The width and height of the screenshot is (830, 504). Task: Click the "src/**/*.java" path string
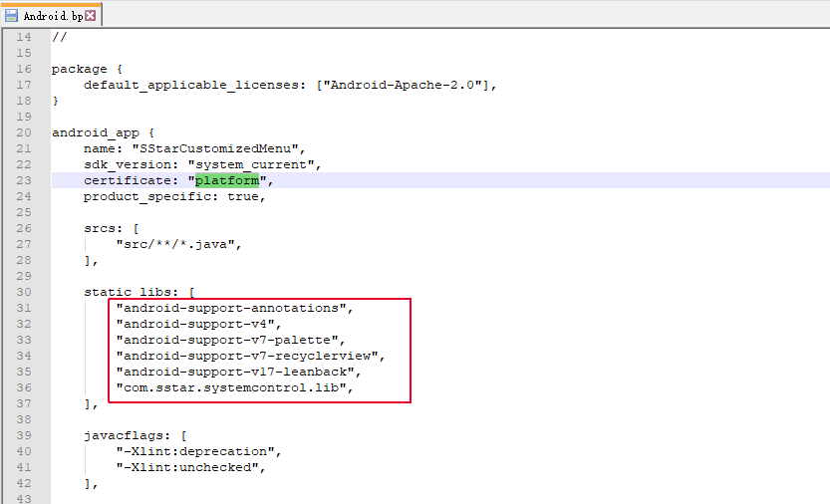point(175,244)
